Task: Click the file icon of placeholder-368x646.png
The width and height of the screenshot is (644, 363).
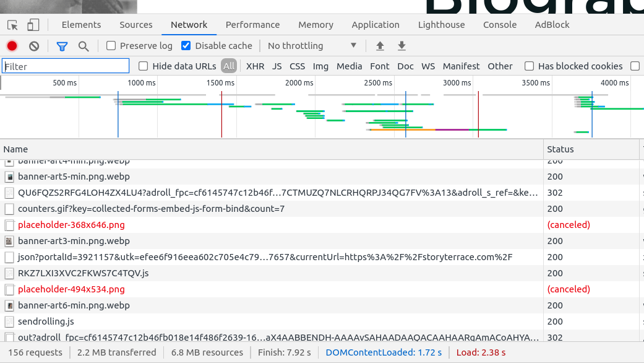Action: click(9, 225)
